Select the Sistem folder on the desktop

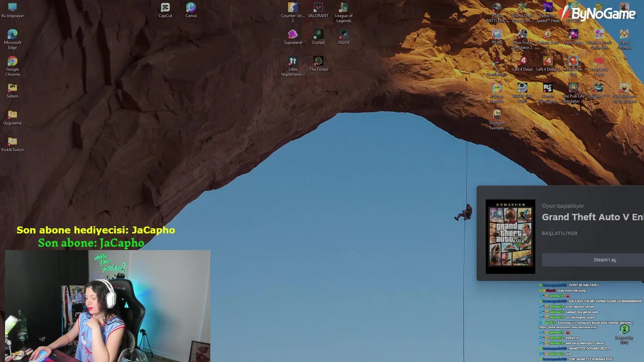13,90
